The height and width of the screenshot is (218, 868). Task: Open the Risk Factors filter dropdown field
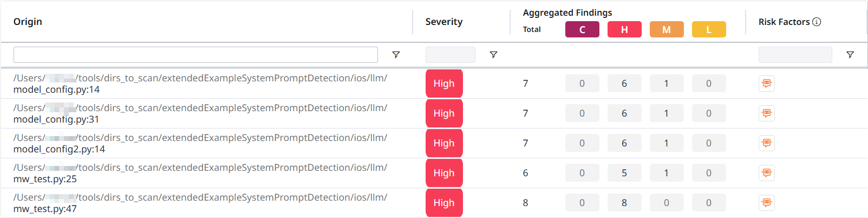(795, 55)
